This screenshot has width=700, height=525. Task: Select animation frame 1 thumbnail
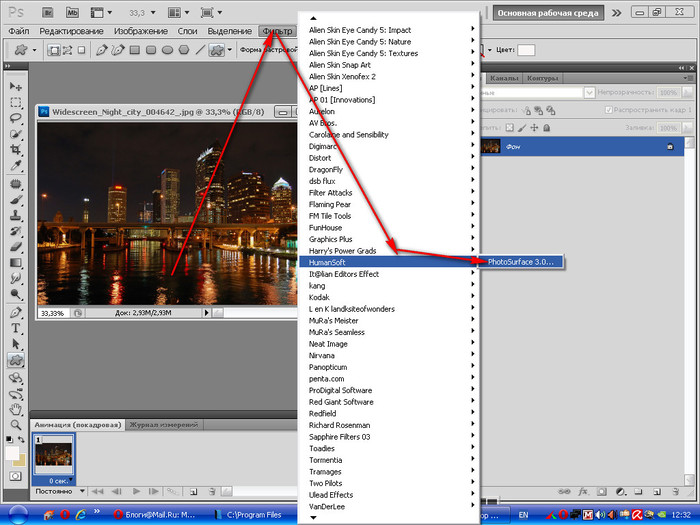pos(54,454)
